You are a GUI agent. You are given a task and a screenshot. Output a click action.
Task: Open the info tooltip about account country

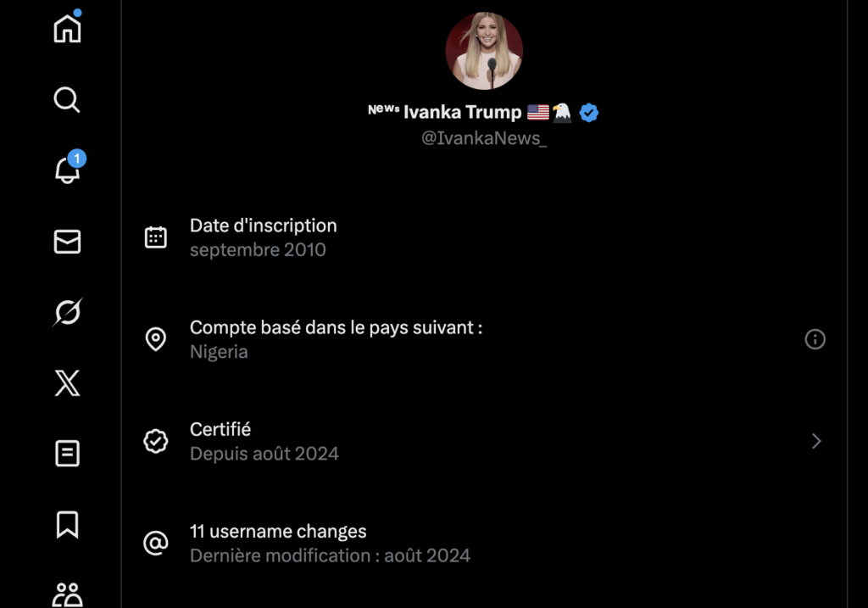pos(815,339)
